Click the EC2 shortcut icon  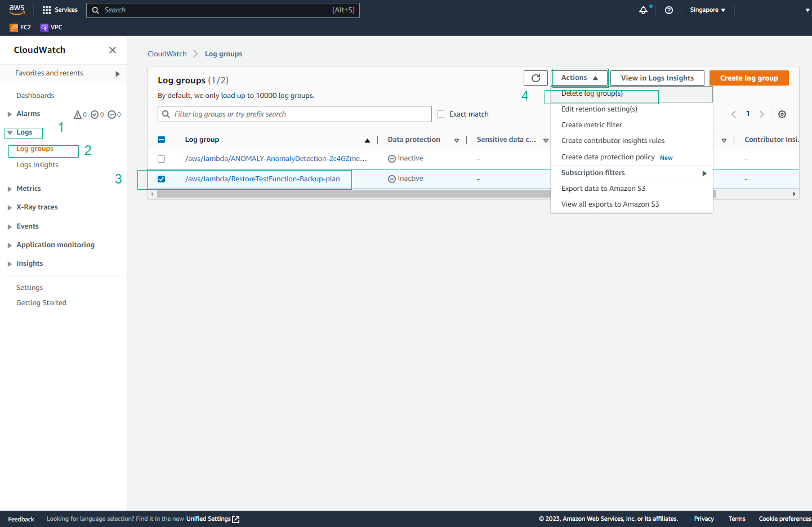coord(14,27)
